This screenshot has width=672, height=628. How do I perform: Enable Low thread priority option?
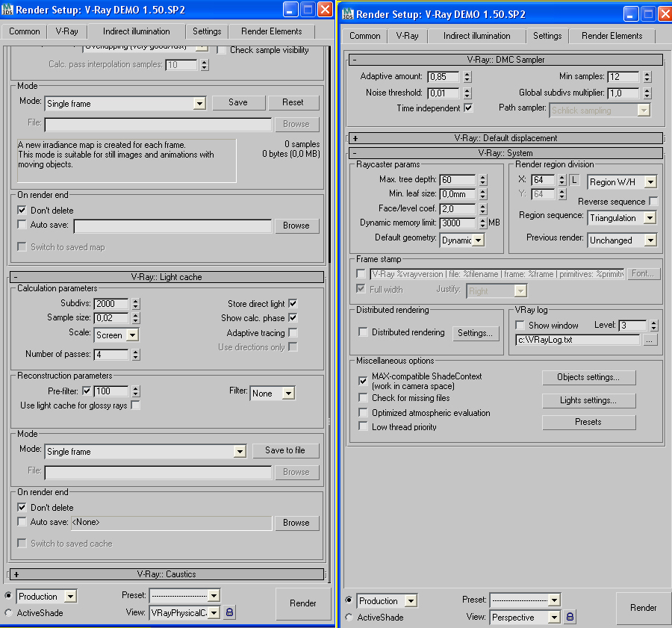pyautogui.click(x=363, y=426)
